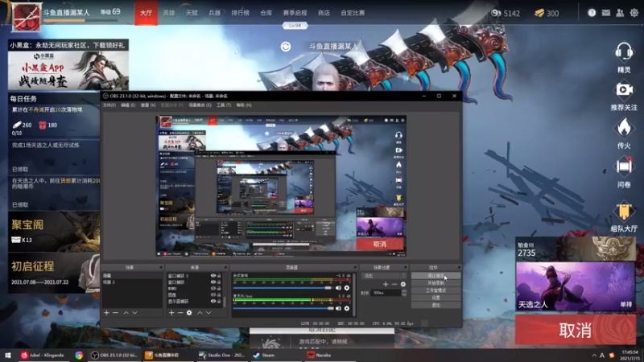The image size is (644, 362).
Task: Hide the 窗口捕获 2 source via eye icon
Action: [213, 276]
